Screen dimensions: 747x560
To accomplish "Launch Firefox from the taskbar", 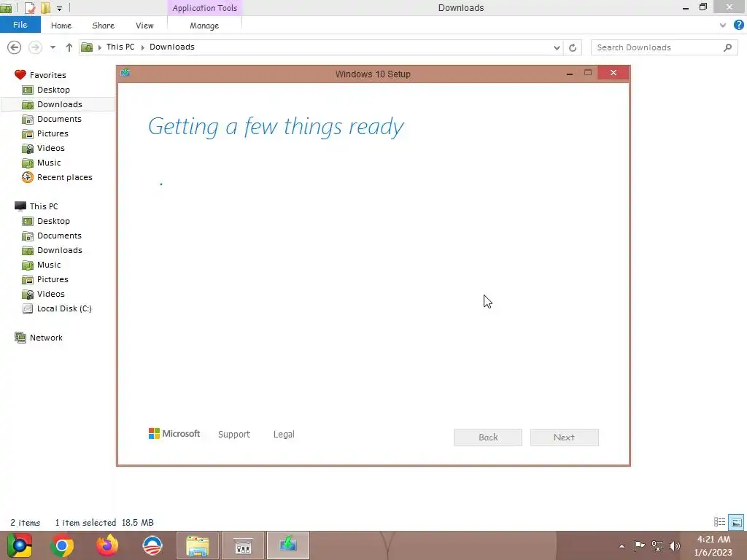I will (107, 545).
